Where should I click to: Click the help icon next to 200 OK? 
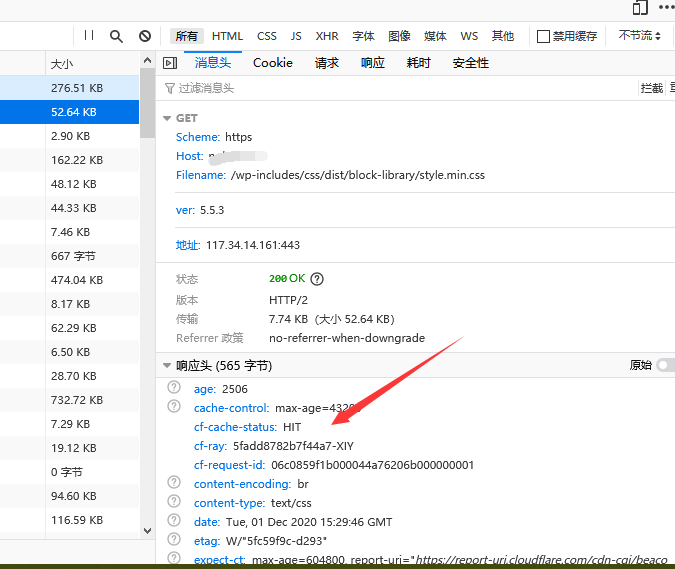tap(317, 279)
